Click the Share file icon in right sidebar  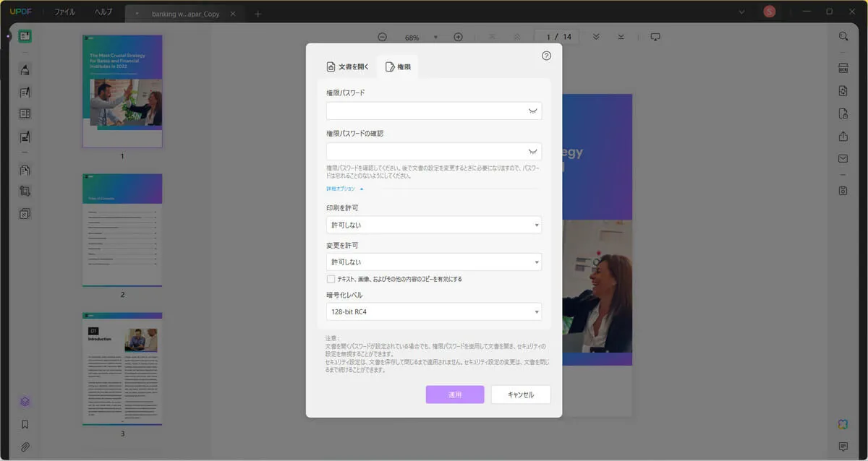pos(843,136)
